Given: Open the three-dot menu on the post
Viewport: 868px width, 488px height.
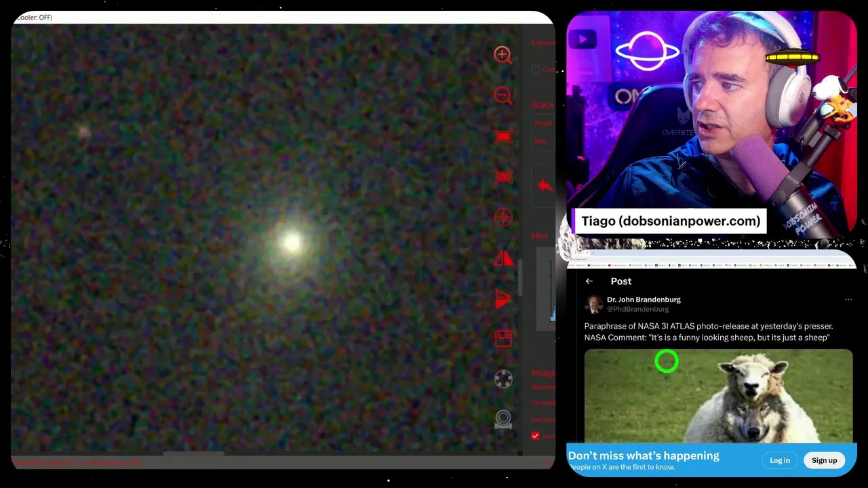Looking at the screenshot, I should pos(848,300).
